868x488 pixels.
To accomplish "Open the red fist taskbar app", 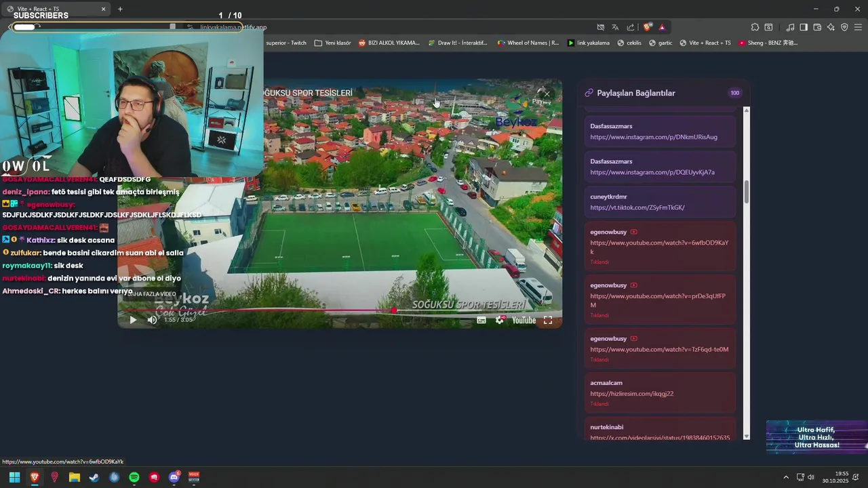I will (x=154, y=477).
